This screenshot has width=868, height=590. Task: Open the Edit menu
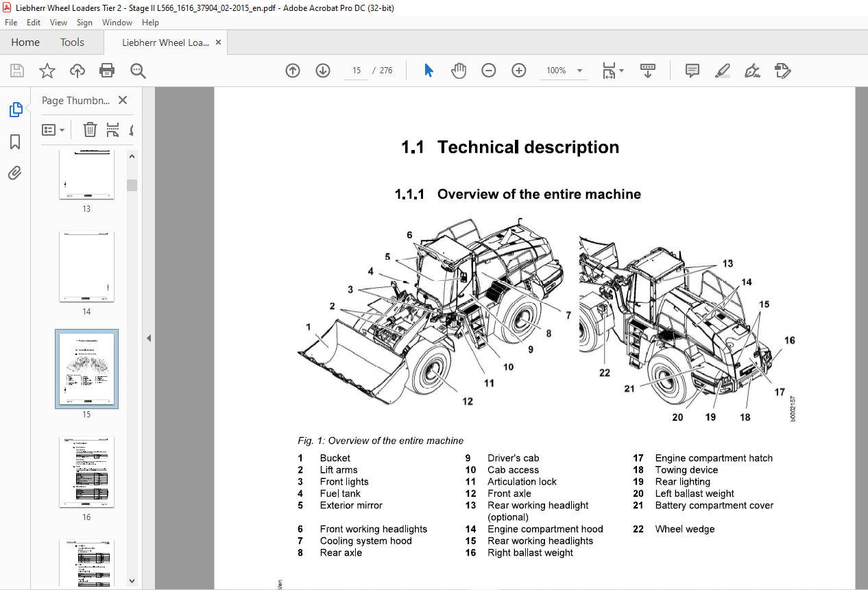pyautogui.click(x=34, y=23)
